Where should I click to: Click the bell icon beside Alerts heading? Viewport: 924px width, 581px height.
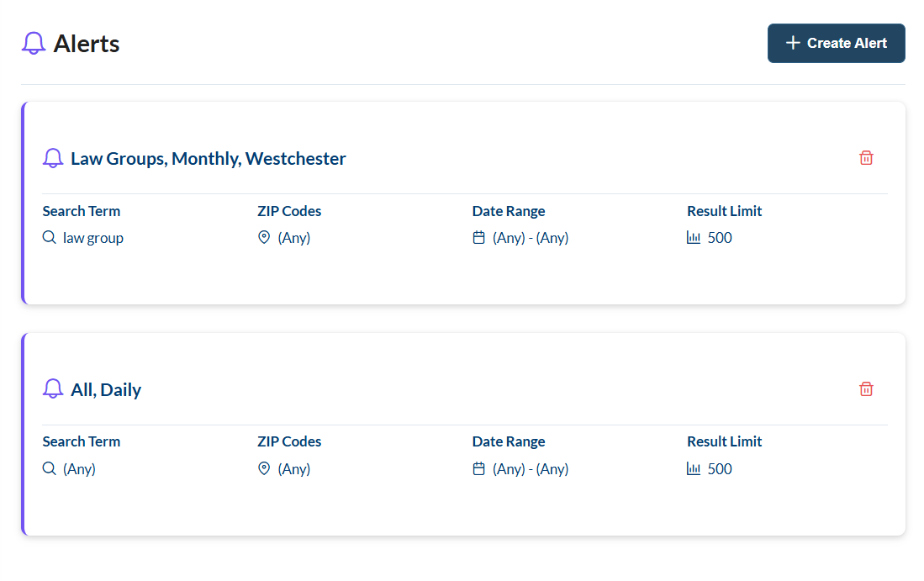(x=34, y=43)
